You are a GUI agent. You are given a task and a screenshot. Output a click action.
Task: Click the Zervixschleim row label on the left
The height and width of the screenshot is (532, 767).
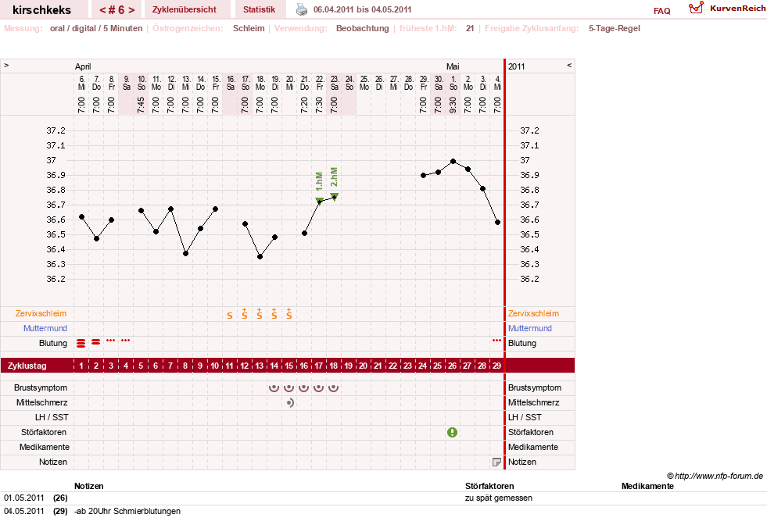pos(41,313)
